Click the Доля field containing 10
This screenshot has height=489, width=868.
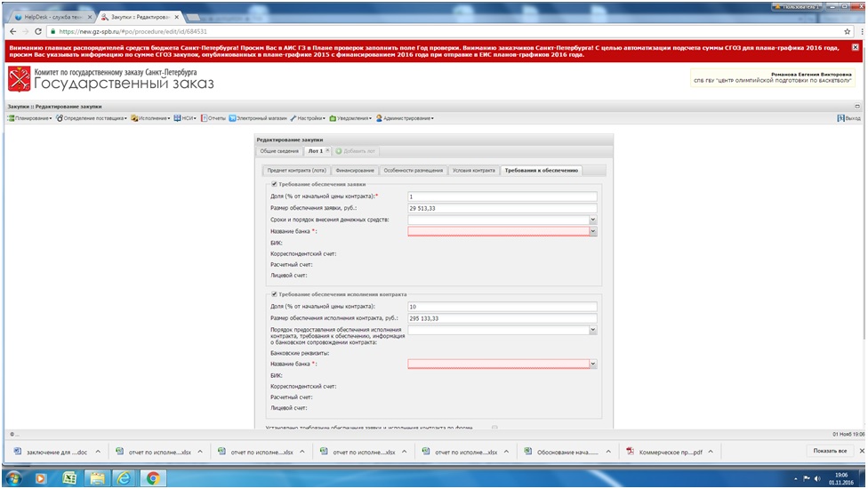click(502, 307)
